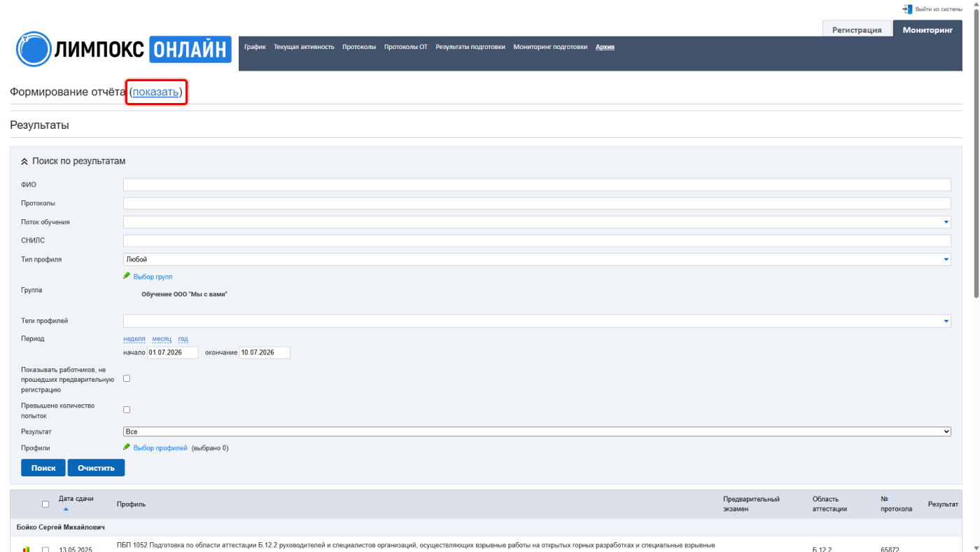Toggle the Превышено количество попыток checkbox
Image resolution: width=980 pixels, height=552 pixels.
[x=127, y=410]
